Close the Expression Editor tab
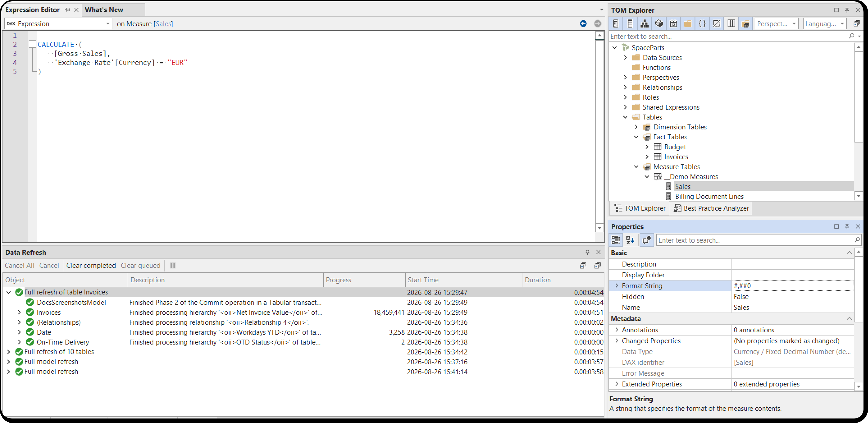 click(77, 10)
